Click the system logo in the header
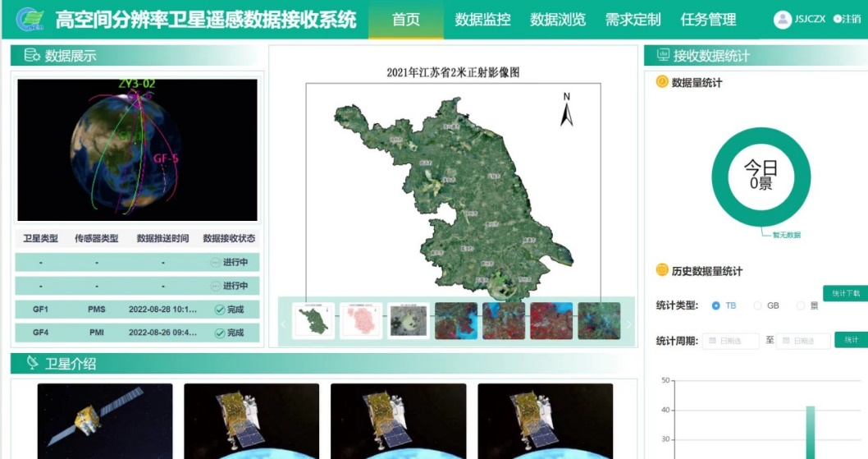Viewport: 868px width, 459px height. [30, 19]
